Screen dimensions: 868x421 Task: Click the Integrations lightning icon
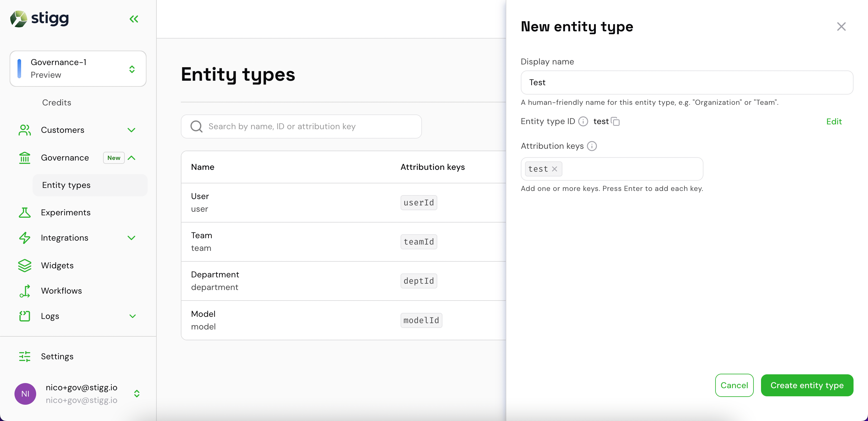tap(25, 238)
